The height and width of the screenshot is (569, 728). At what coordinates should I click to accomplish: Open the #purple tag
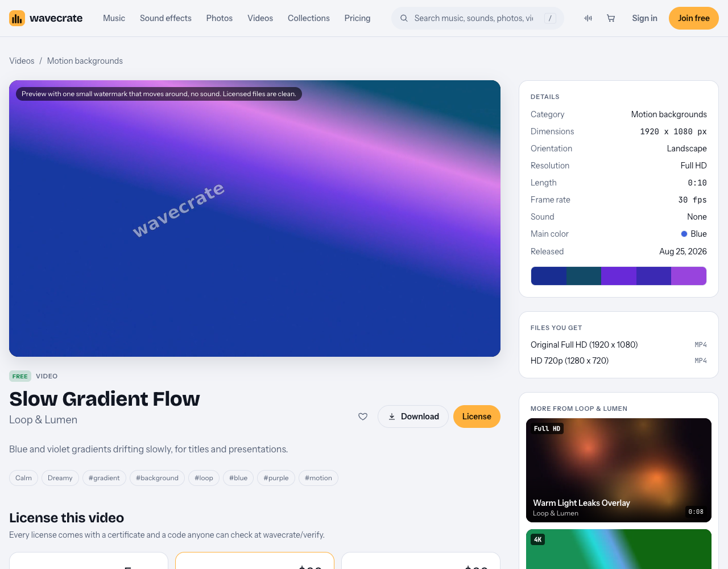[x=276, y=478]
